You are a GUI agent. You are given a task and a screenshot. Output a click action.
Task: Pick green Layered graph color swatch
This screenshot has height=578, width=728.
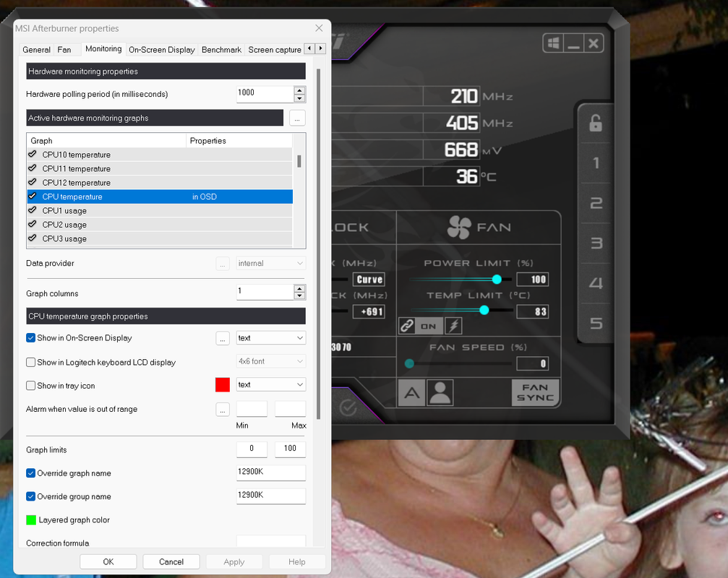point(31,520)
